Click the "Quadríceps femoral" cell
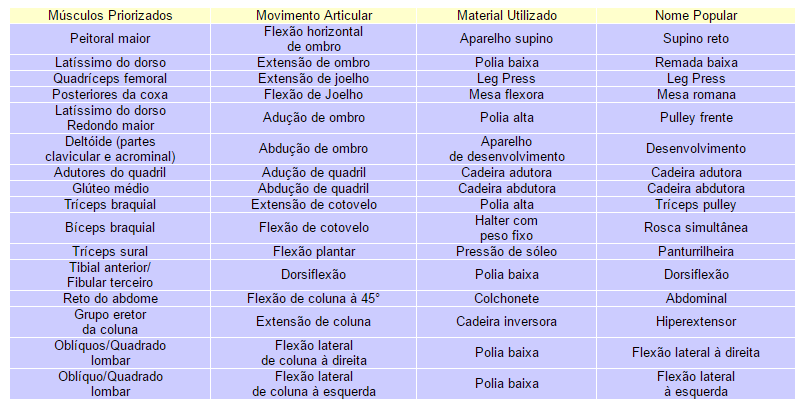 click(x=110, y=78)
